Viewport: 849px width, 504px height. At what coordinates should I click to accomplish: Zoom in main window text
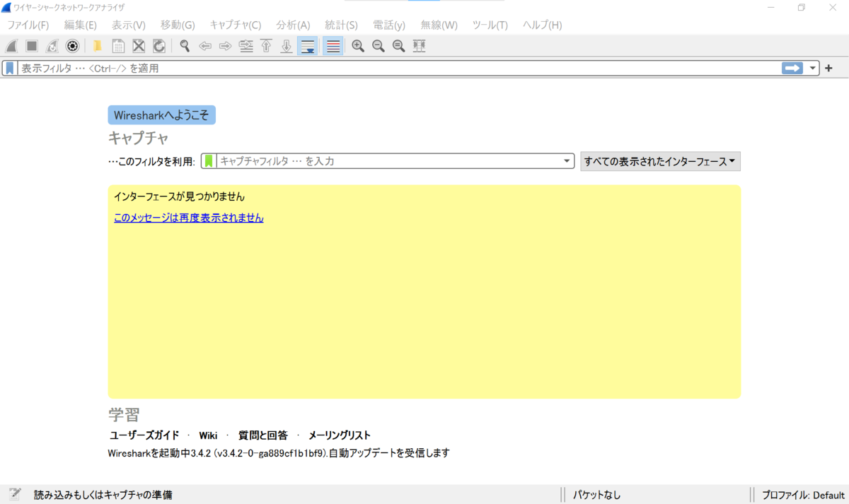[358, 46]
